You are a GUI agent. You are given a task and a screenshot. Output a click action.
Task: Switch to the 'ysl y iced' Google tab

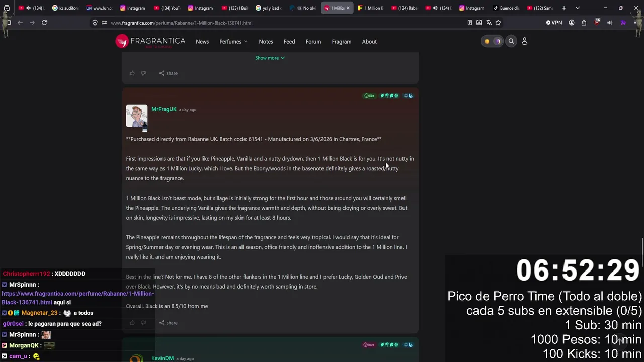click(269, 8)
